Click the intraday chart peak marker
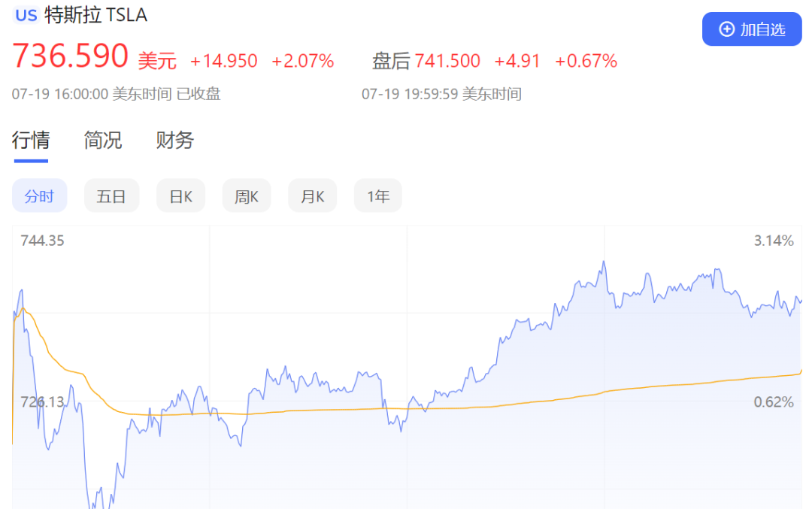 click(x=604, y=262)
